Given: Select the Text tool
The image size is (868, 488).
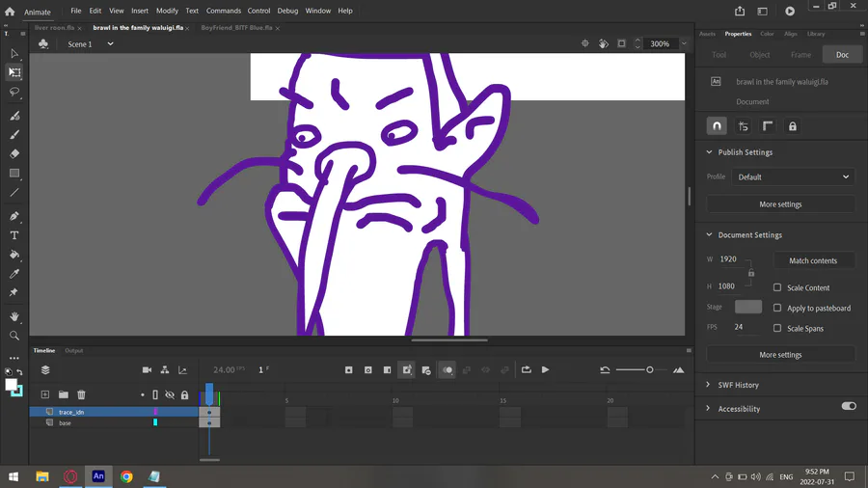Looking at the screenshot, I should point(14,235).
